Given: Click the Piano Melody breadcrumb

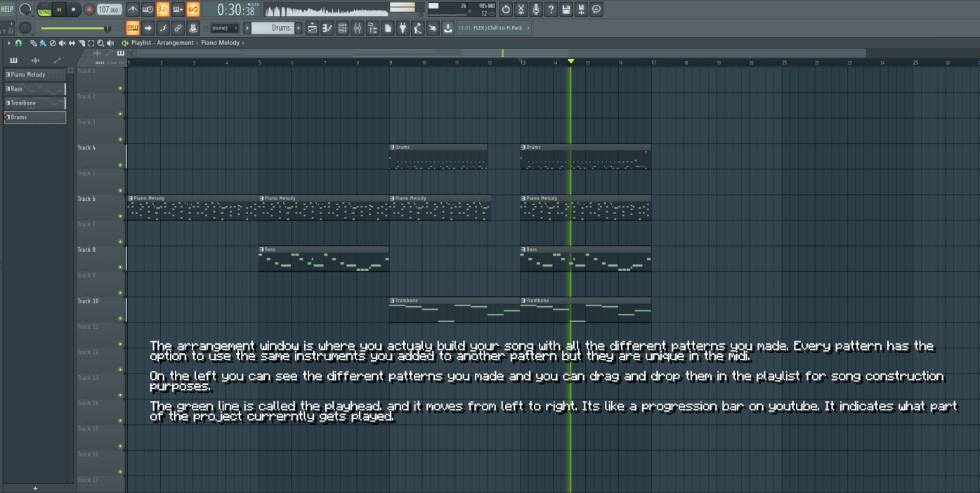Looking at the screenshot, I should click(x=220, y=43).
